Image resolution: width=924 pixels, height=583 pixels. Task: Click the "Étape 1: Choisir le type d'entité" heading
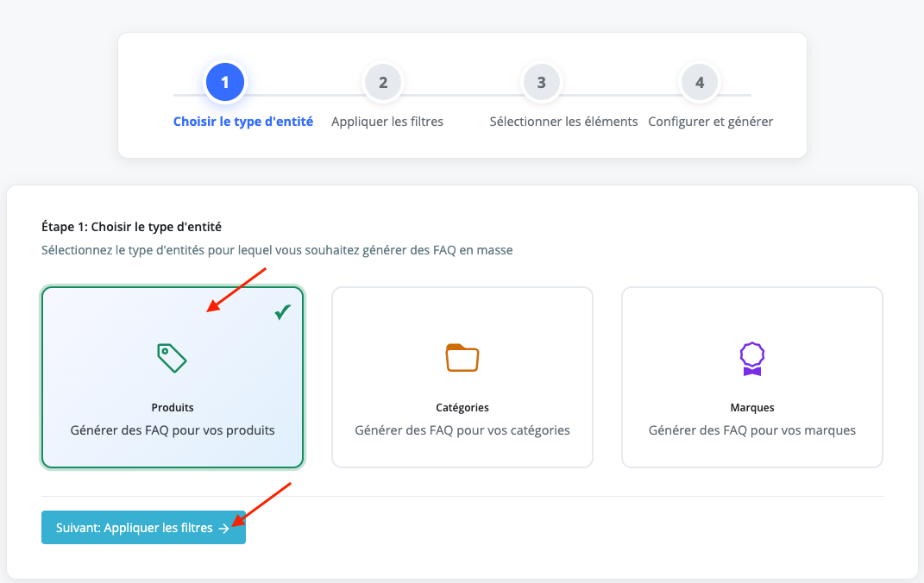click(x=131, y=228)
